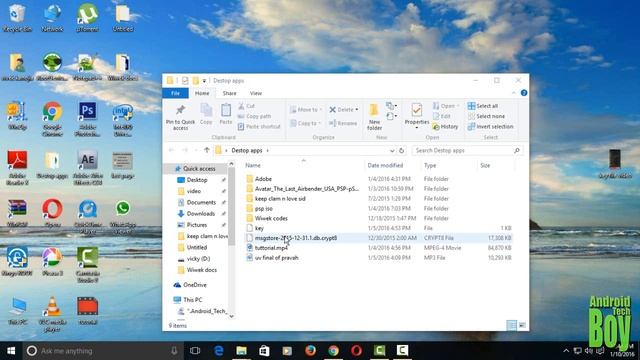Click the Open command in ribbon

click(445, 106)
